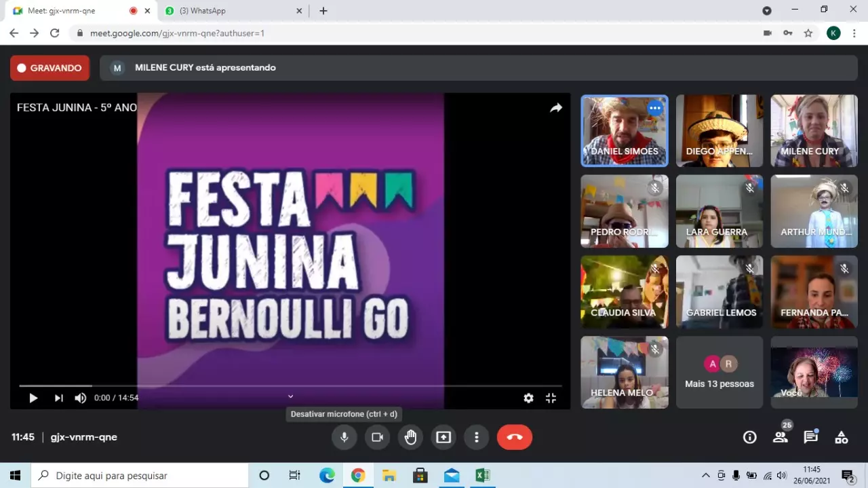Mute the video volume speaker icon
This screenshot has width=868, height=488.
point(80,398)
